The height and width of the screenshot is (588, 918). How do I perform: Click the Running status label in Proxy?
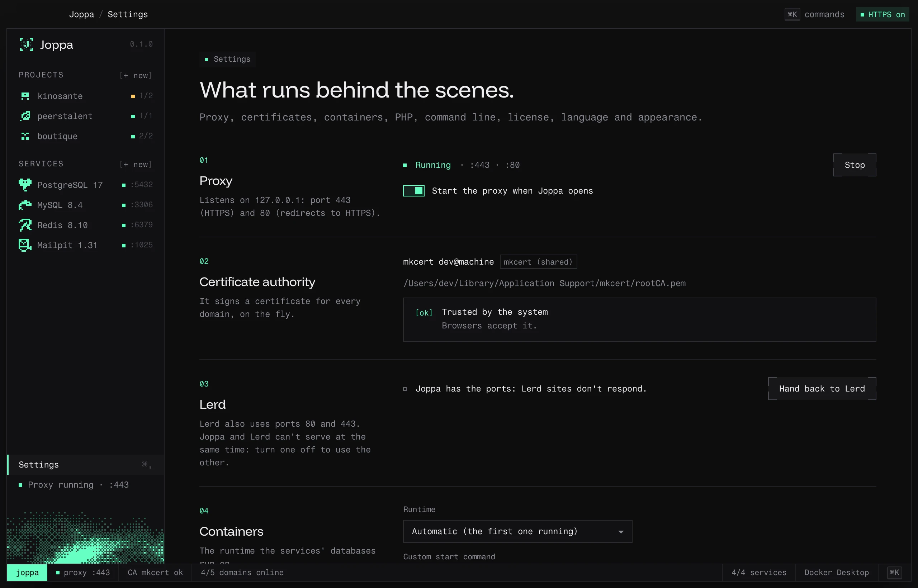click(x=433, y=165)
